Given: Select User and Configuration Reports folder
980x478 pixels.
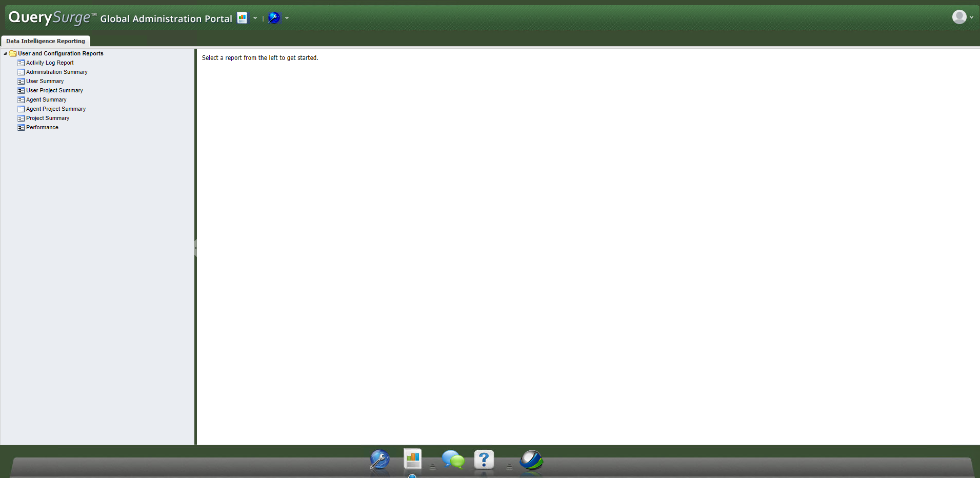Looking at the screenshot, I should point(61,53).
